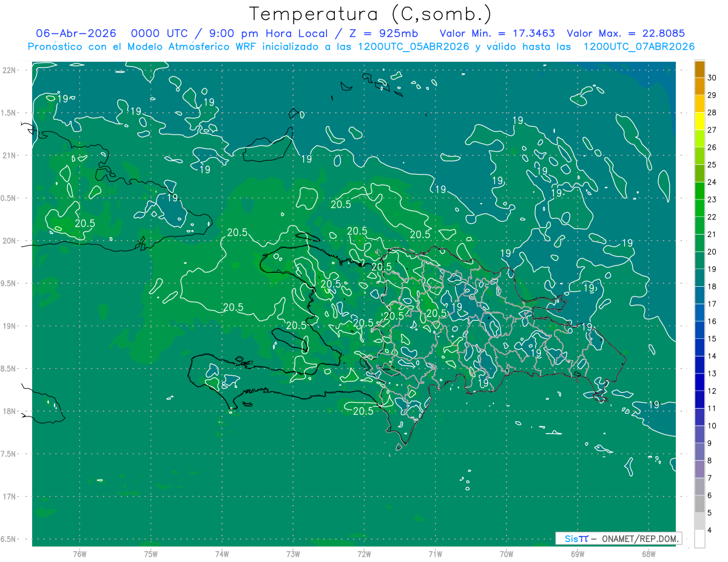Click the 'Z = 925mb' level text
The image size is (728, 562).
point(388,33)
